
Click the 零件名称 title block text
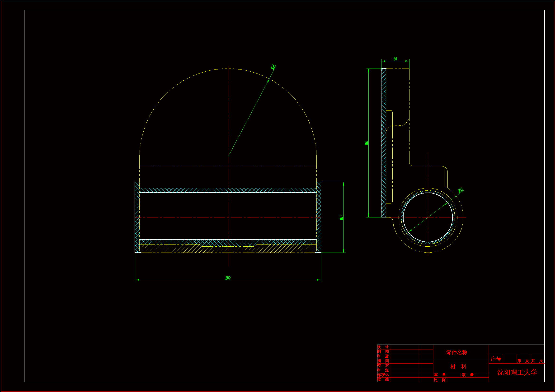[x=457, y=352]
